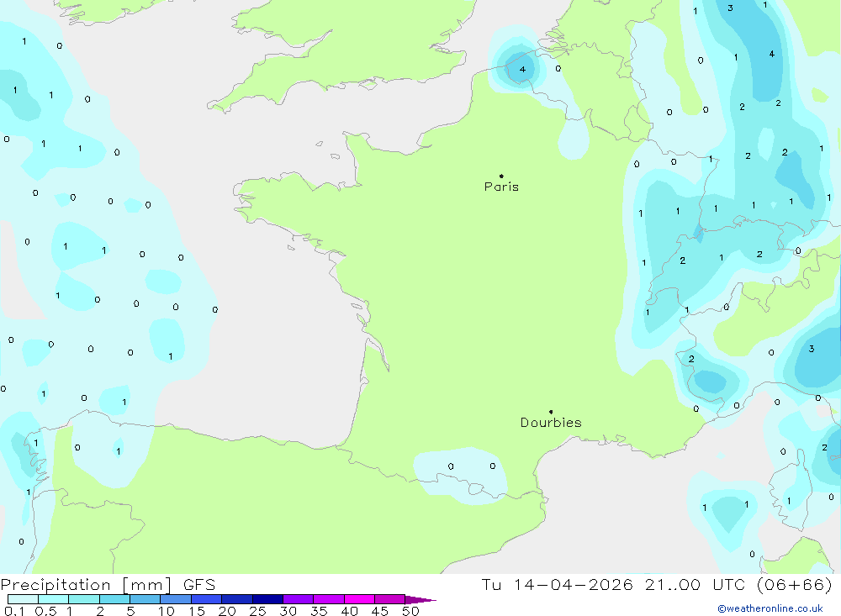Click the 'GFS' model label
Viewport: 841px width, 616px height.
click(x=199, y=585)
